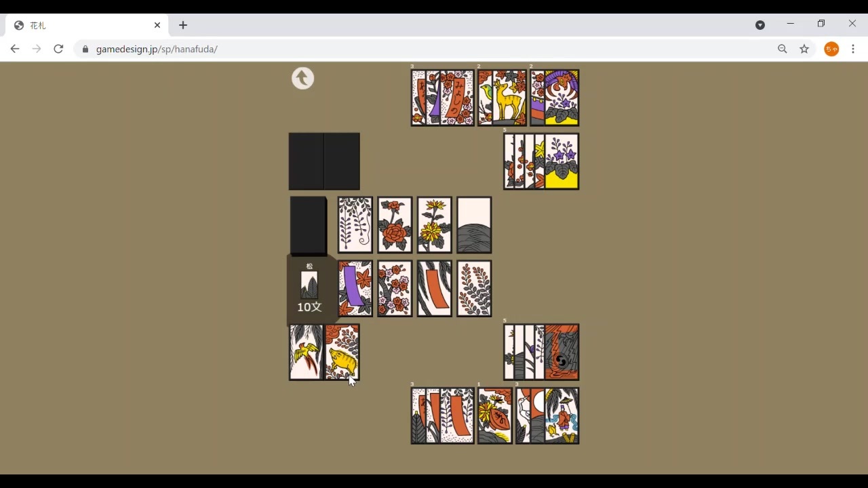Viewport: 868px width, 488px height.
Task: Go forward in browser history
Action: point(37,49)
